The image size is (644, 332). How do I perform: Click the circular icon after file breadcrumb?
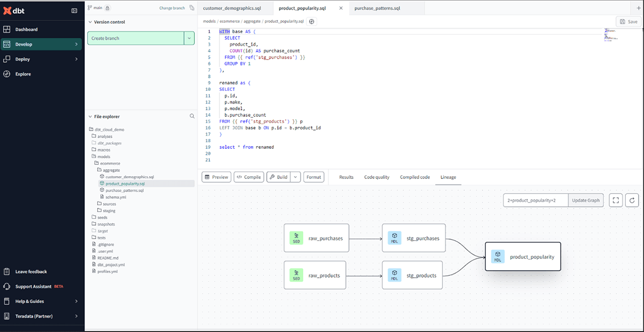(312, 21)
